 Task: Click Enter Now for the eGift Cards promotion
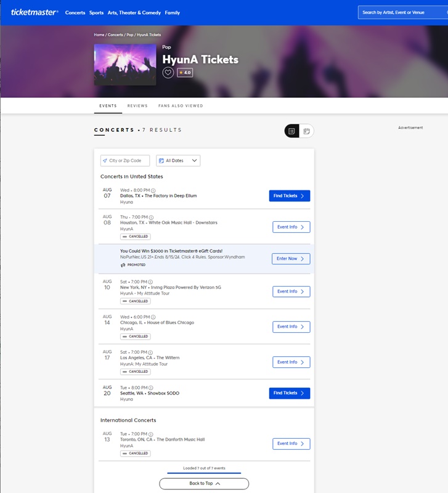coord(291,259)
